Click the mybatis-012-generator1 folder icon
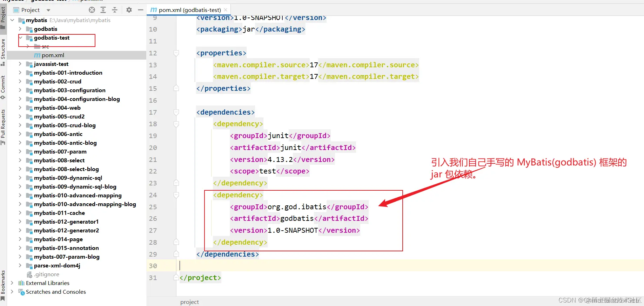The height and width of the screenshot is (306, 644). click(x=29, y=222)
